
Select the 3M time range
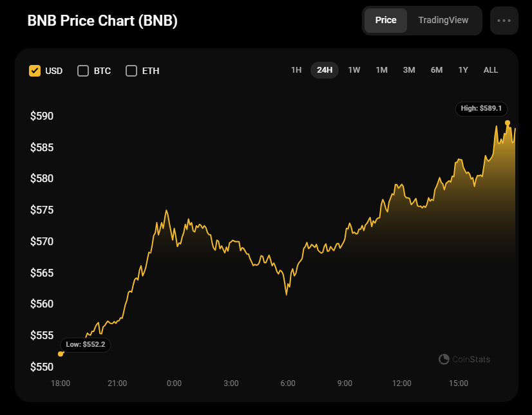409,70
